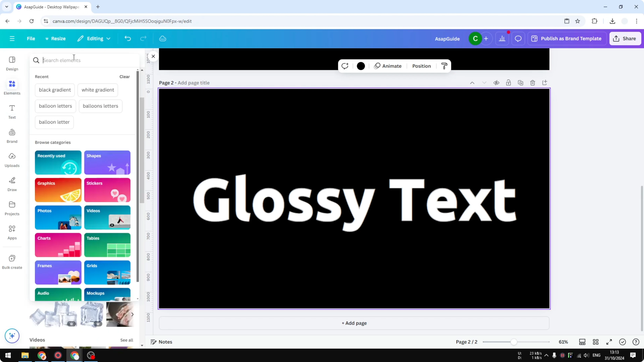Select the Elements panel in the sidebar
Screen dimensions: 644x362
click(12, 87)
